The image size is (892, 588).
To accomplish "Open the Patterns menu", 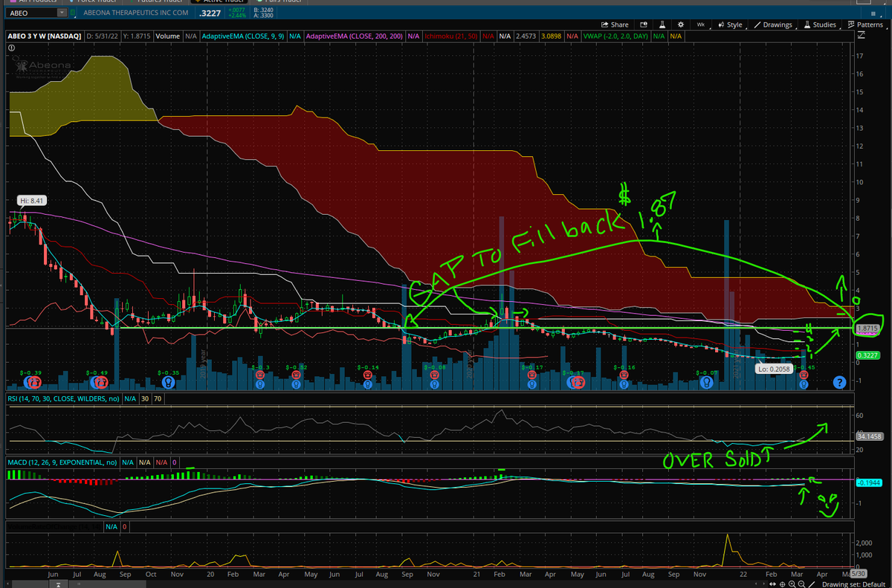I will [865, 25].
